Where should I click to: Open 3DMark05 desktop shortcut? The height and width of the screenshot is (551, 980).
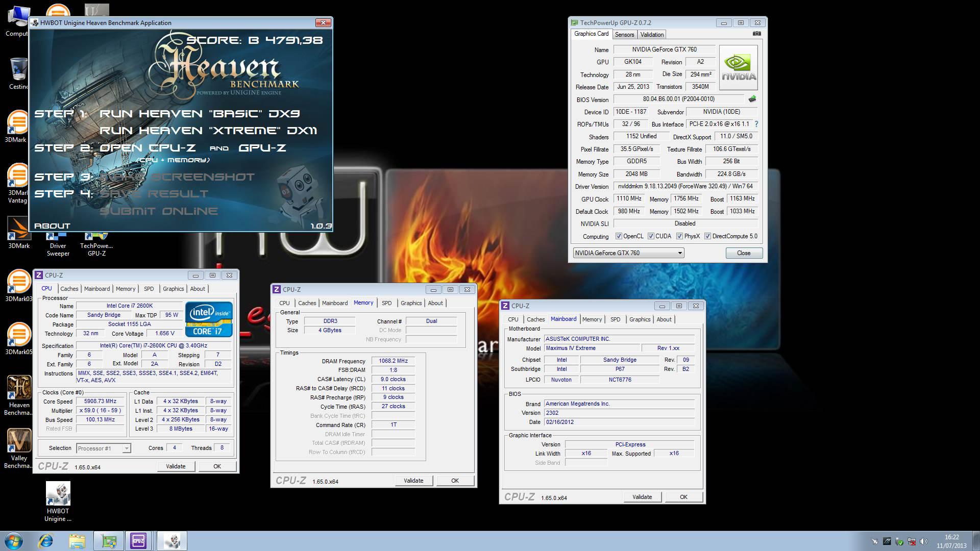pyautogui.click(x=18, y=339)
